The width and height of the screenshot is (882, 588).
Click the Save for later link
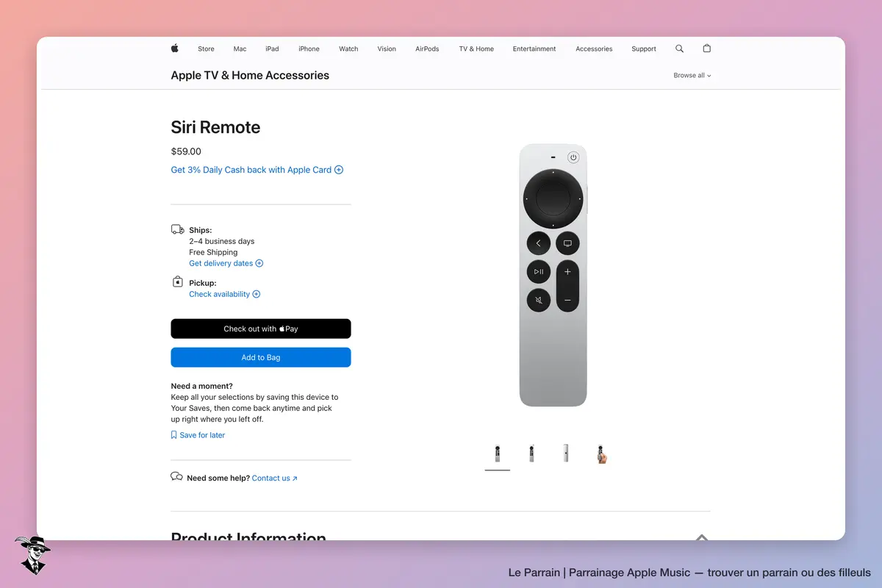tap(202, 435)
